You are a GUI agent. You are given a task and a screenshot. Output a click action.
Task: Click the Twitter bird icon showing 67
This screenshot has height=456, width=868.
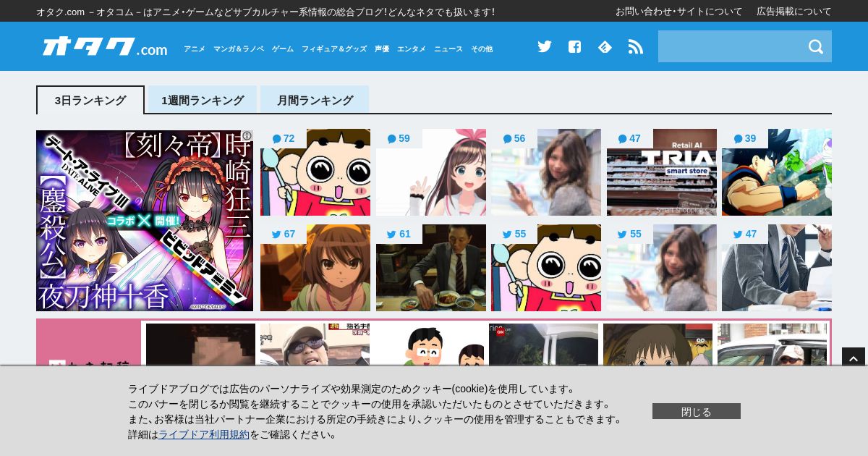pyautogui.click(x=276, y=235)
